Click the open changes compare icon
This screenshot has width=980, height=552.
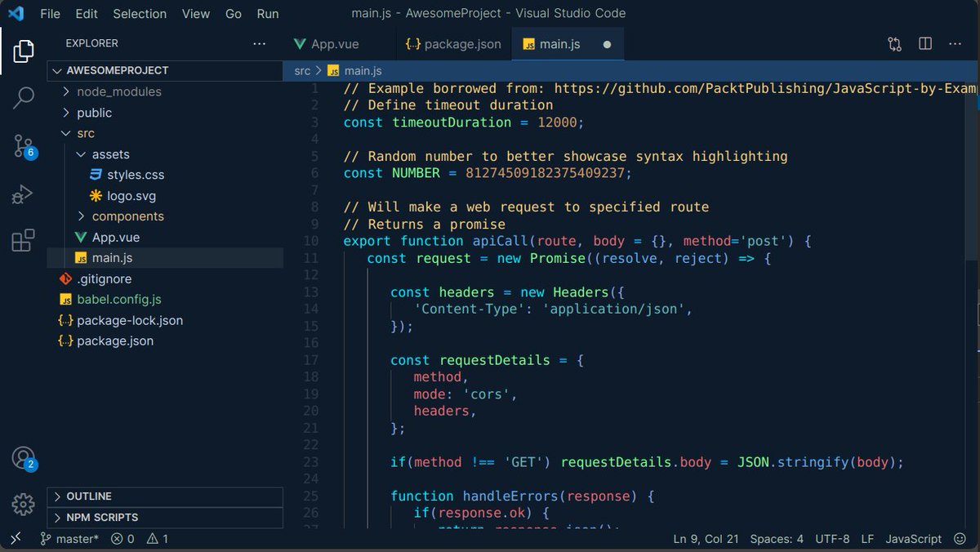click(x=894, y=44)
